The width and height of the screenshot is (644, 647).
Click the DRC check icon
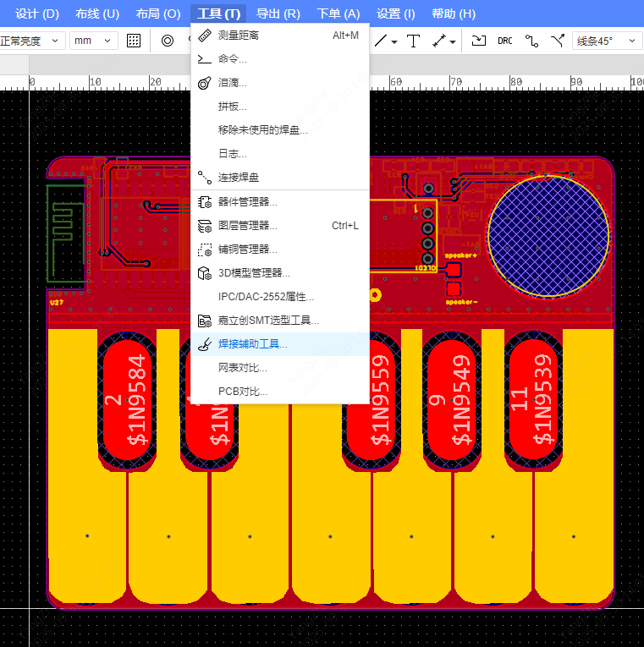(505, 41)
